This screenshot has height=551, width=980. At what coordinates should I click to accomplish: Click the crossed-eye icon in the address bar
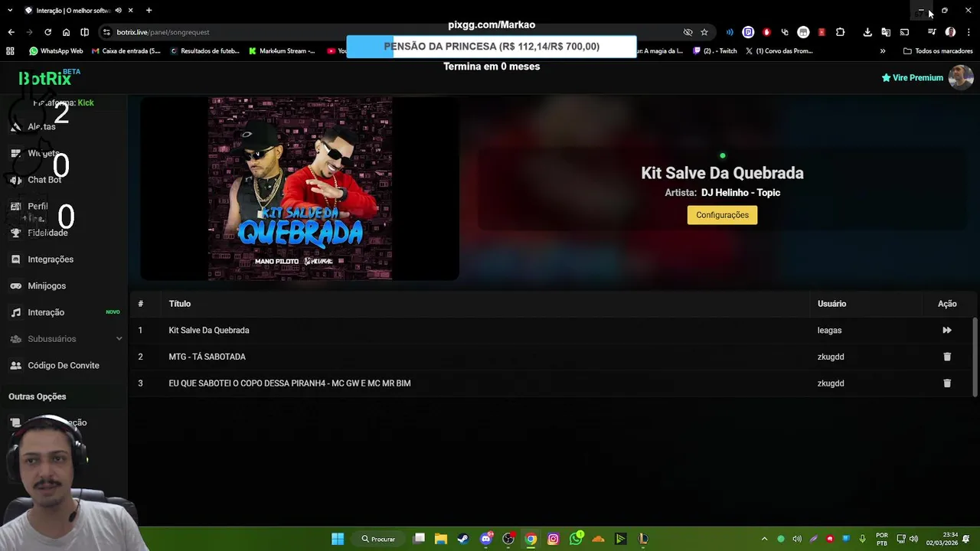click(688, 32)
